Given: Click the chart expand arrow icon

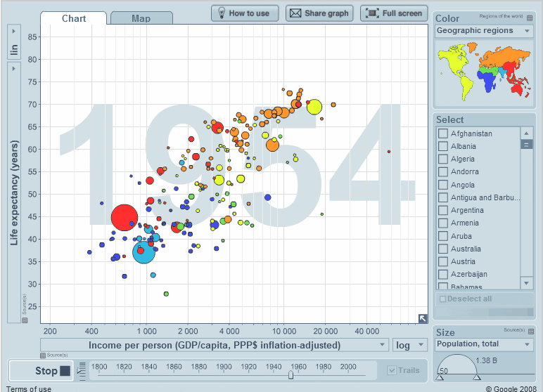Looking at the screenshot, I should [422, 318].
